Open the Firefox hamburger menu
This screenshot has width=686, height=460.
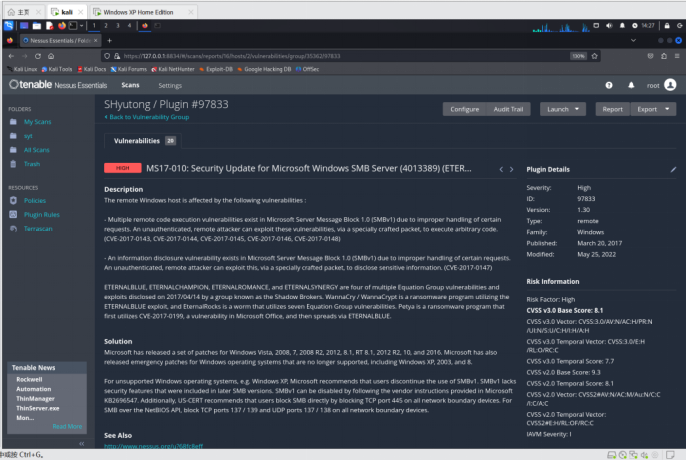677,56
